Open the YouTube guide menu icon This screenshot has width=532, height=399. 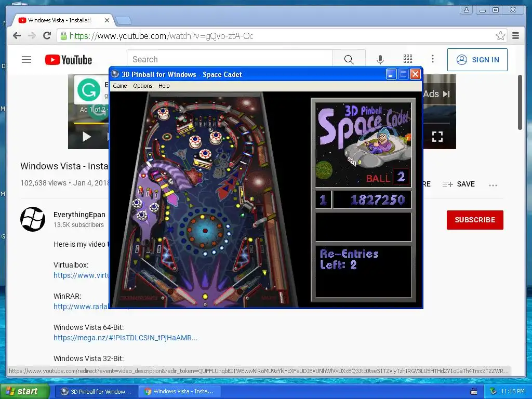click(x=26, y=60)
